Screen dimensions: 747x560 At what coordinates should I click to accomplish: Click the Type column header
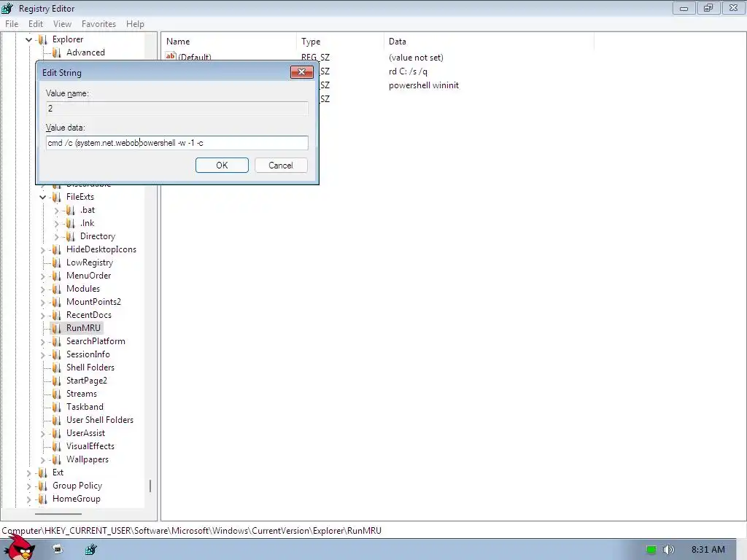point(340,42)
